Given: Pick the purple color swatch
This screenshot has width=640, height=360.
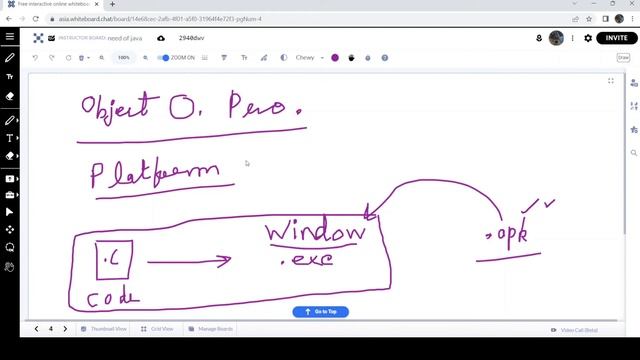Looking at the screenshot, I should [335, 58].
